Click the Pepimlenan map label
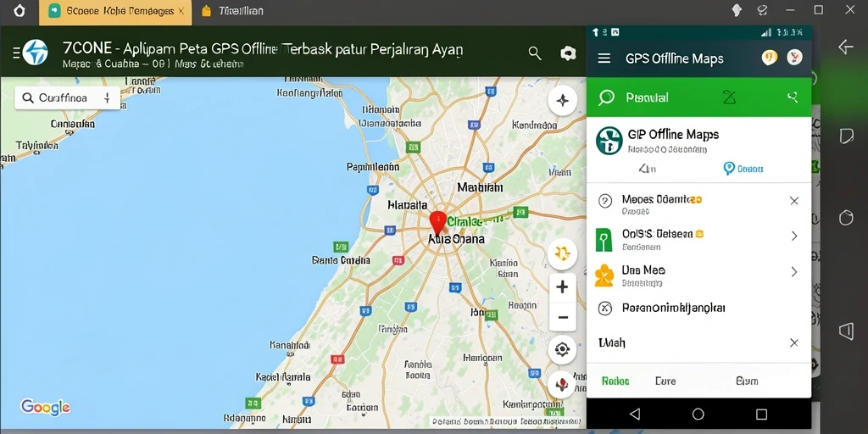Viewport: 868px width, 434px height. click(373, 166)
